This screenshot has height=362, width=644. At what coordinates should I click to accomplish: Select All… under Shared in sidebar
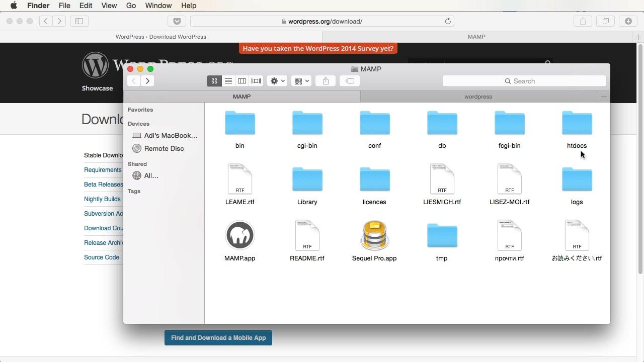pyautogui.click(x=146, y=175)
